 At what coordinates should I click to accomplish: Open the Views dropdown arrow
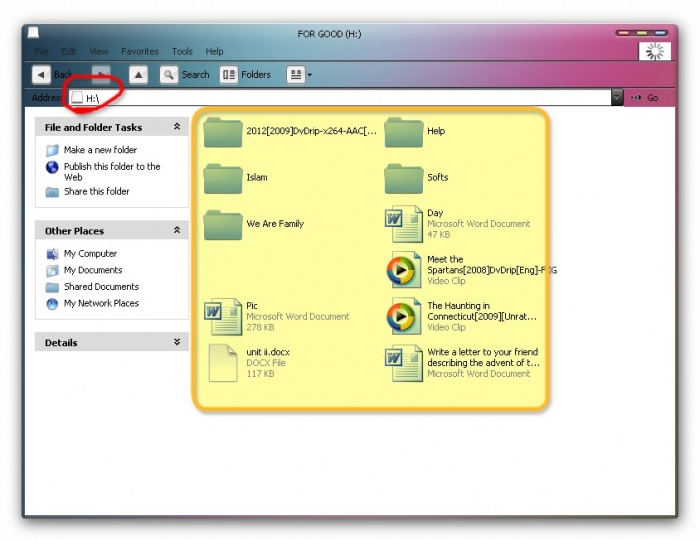309,75
